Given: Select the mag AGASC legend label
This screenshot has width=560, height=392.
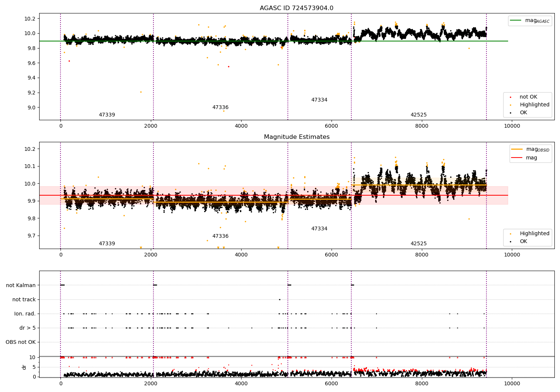Looking at the screenshot, I should (537, 21).
